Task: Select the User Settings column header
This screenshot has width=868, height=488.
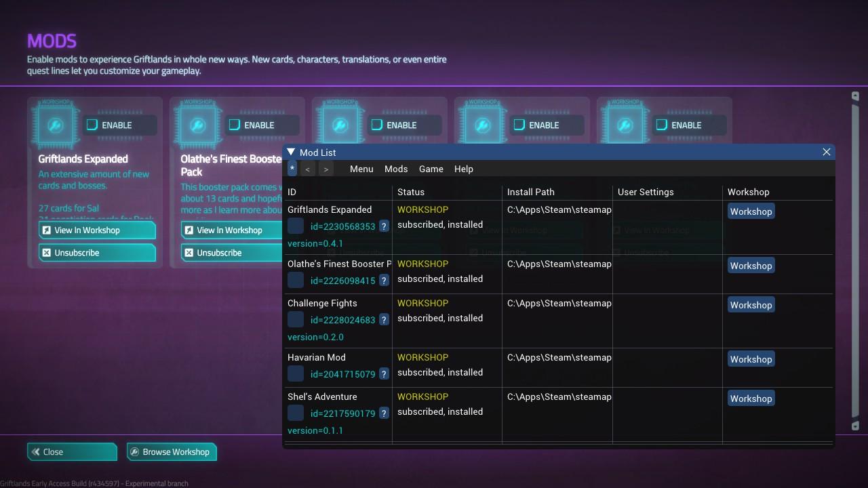Action: tap(646, 192)
